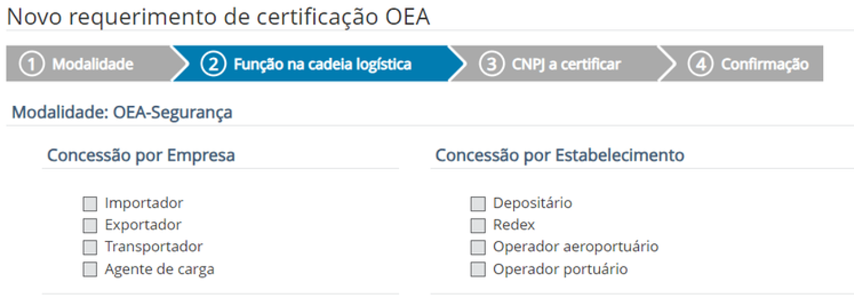The height and width of the screenshot is (297, 868).
Task: Enable the Exportador checkbox
Action: click(x=90, y=226)
